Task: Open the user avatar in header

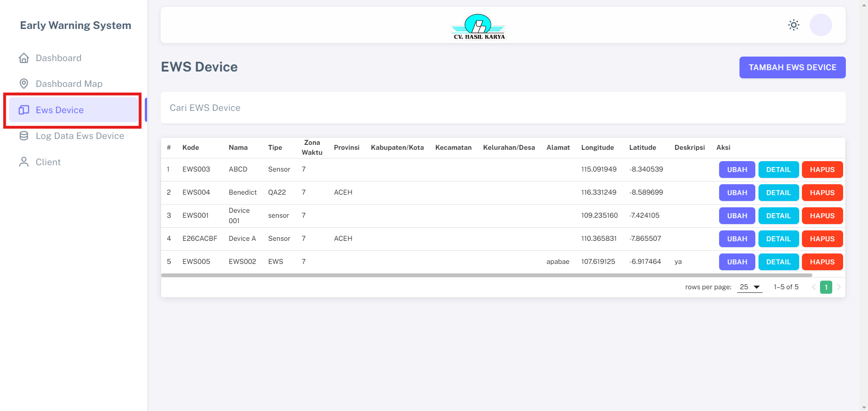Action: (820, 25)
